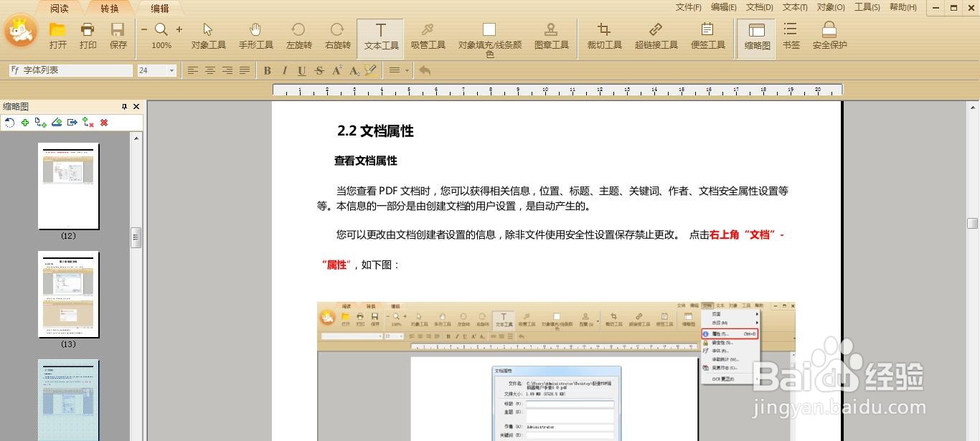Toggle bold formatting on text
Image resolution: width=980 pixels, height=441 pixels.
click(x=266, y=70)
